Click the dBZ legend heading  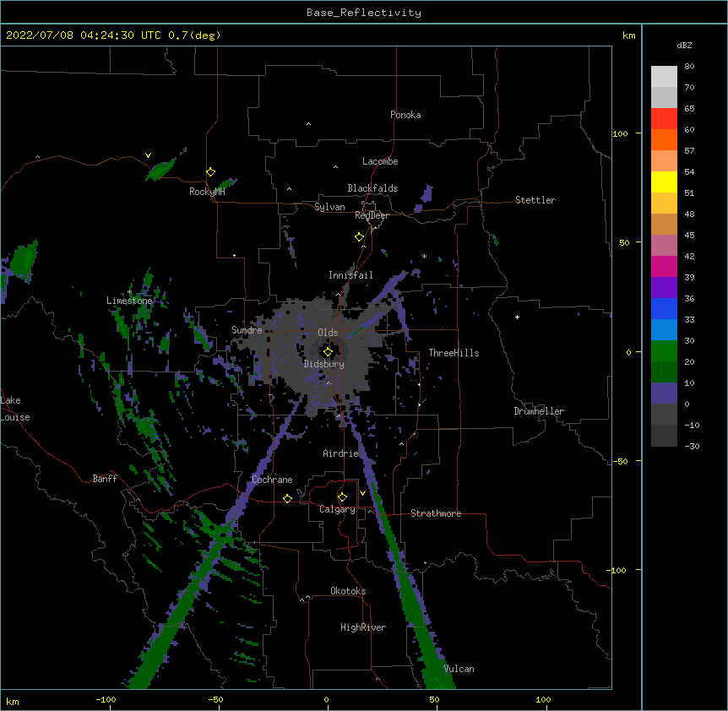tap(684, 45)
